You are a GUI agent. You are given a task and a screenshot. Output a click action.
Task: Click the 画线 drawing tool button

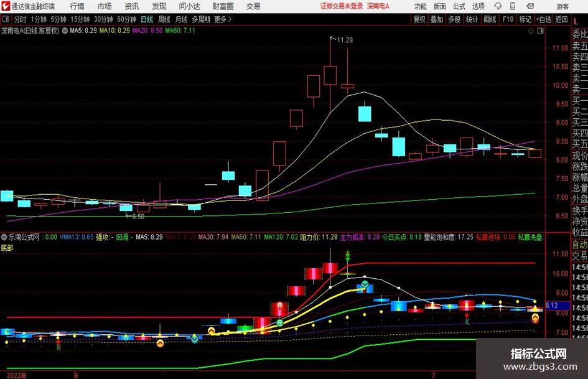click(490, 19)
